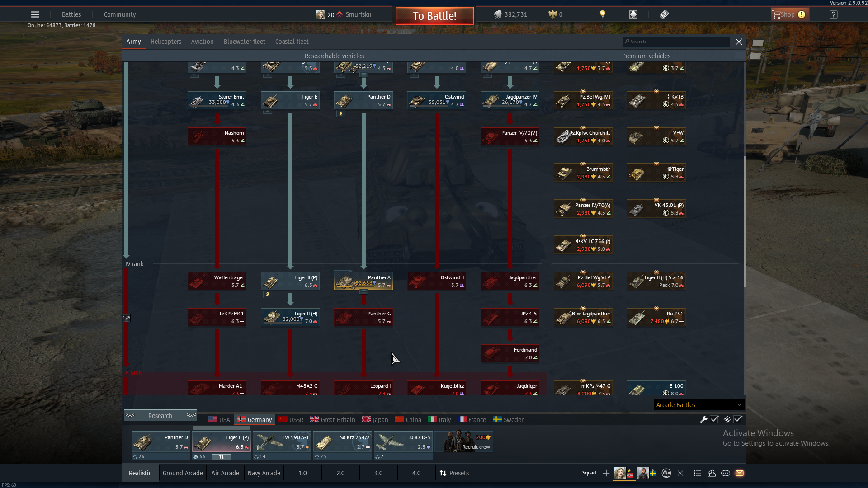Viewport: 868px width, 488px height.
Task: Open the contacts people icon
Action: click(x=712, y=473)
